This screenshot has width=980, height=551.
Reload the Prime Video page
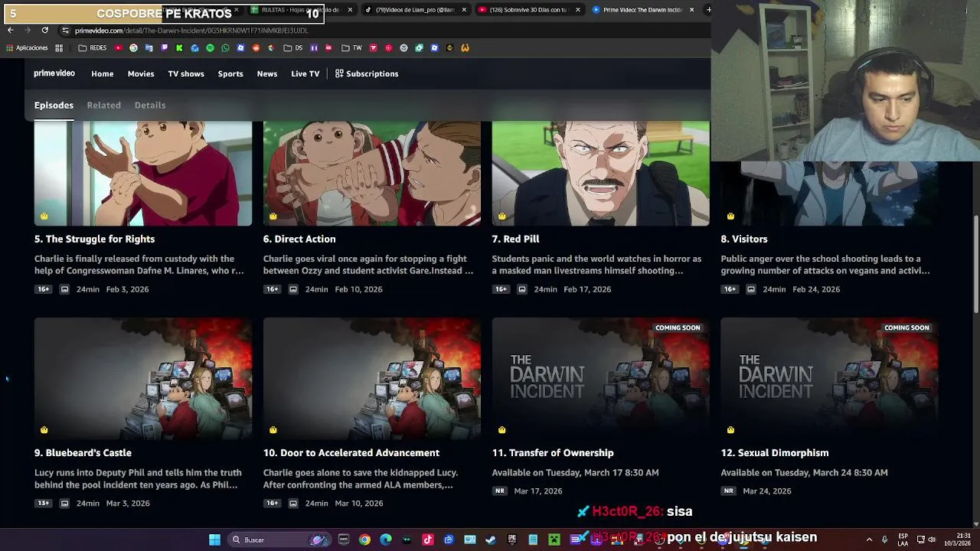(x=44, y=30)
